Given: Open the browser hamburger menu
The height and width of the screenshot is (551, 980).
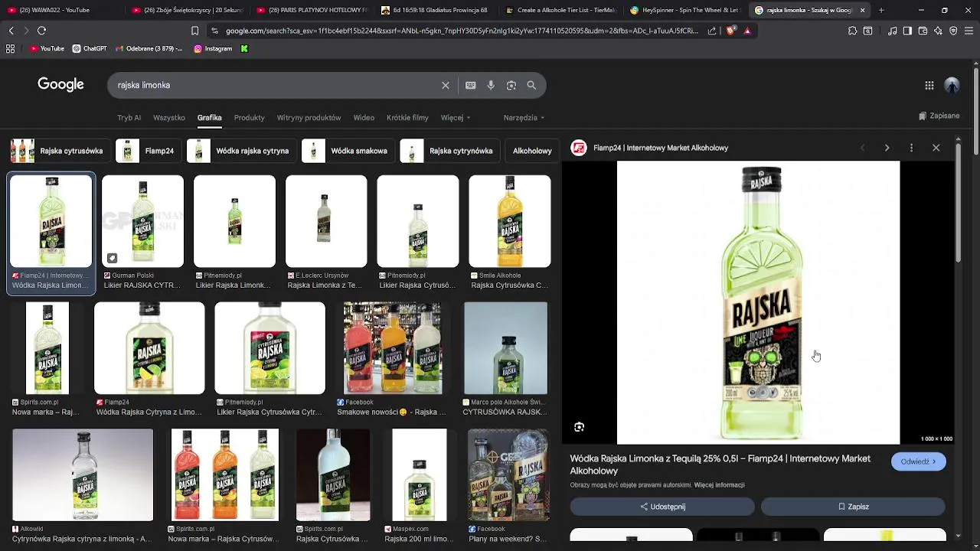Looking at the screenshot, I should pyautogui.click(x=969, y=31).
